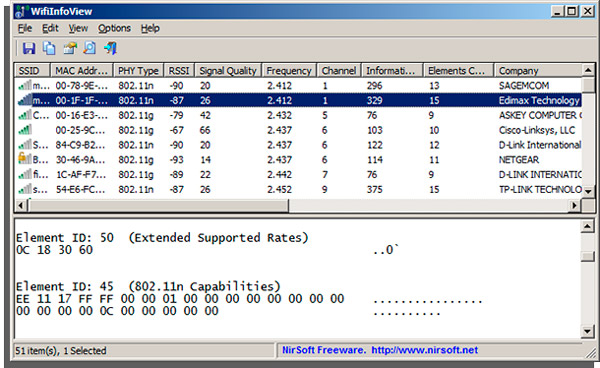Click the Exit toolbar icon

click(110, 48)
